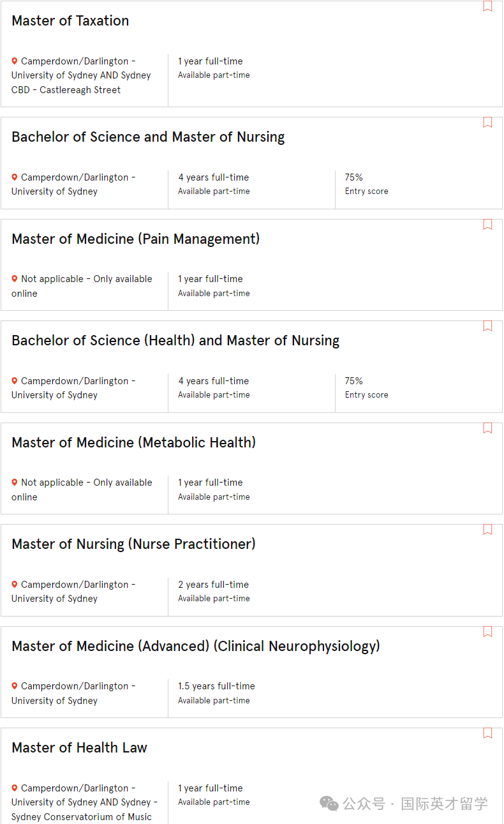Viewport: 504px width, 824px height.
Task: Bookmark Master of Medicine (Metabolic Health)
Action: click(x=487, y=428)
